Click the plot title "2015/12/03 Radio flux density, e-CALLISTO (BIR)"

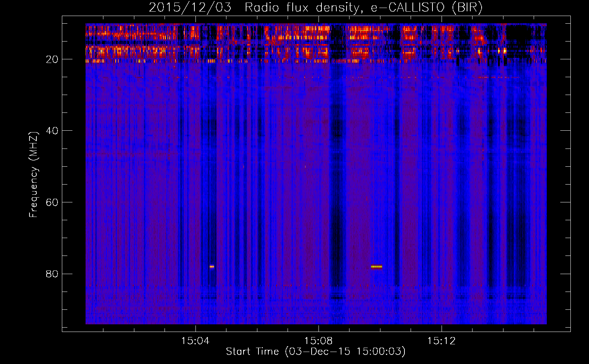(316, 7)
